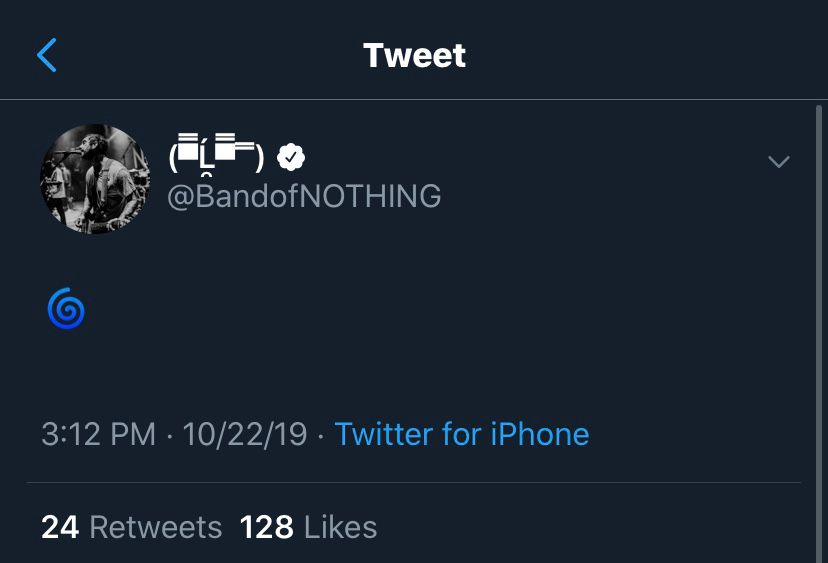Click the word Retweets label
This screenshot has width=828, height=563.
[x=156, y=527]
